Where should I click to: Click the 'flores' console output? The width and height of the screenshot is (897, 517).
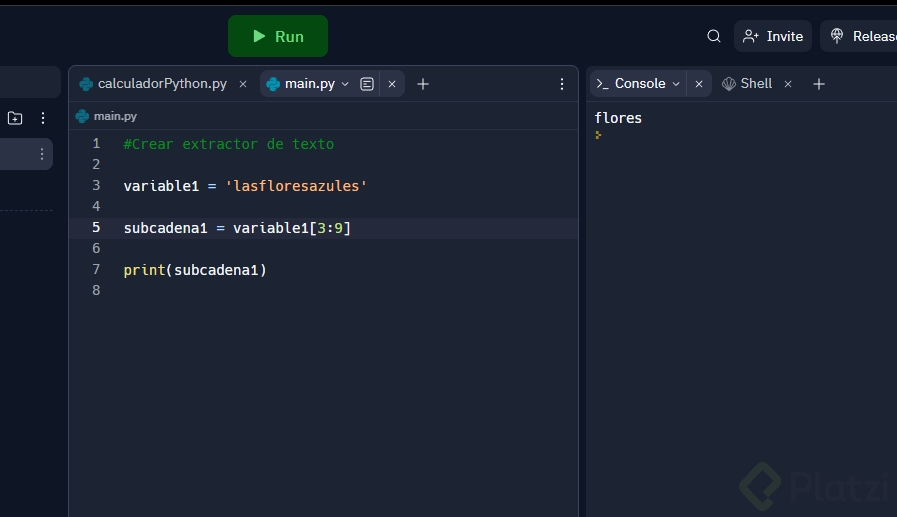[x=618, y=118]
